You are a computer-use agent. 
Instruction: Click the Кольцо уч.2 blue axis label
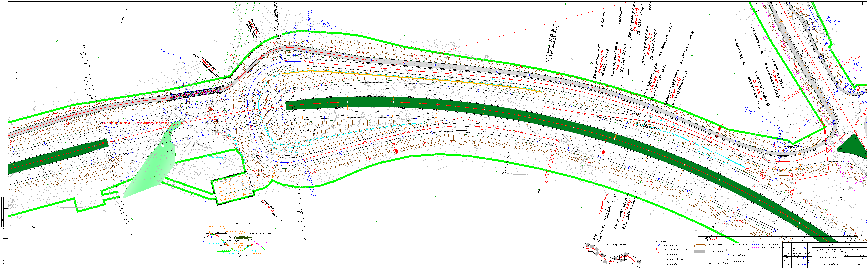pyautogui.click(x=204, y=241)
